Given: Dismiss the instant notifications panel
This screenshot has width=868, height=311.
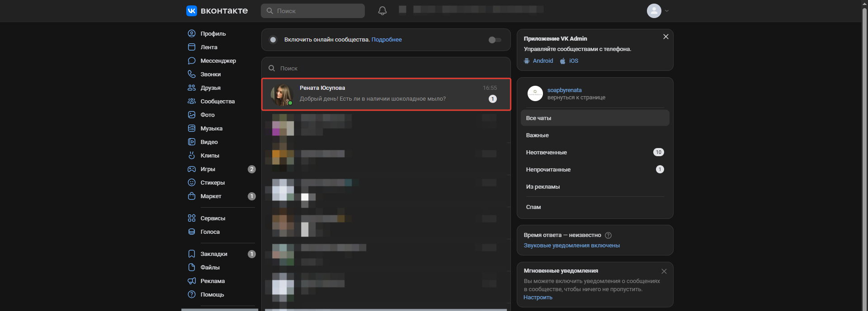Looking at the screenshot, I should click(x=664, y=271).
